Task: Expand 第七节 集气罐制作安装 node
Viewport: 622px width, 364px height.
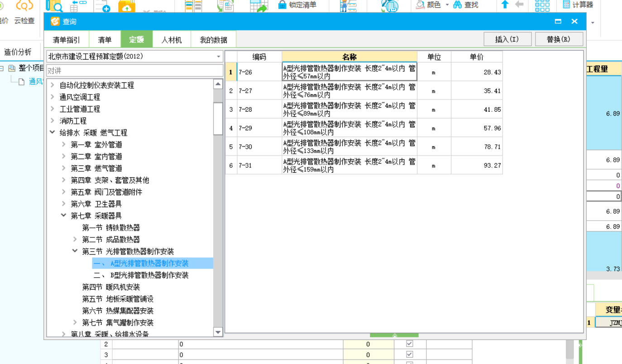Action: coord(75,322)
